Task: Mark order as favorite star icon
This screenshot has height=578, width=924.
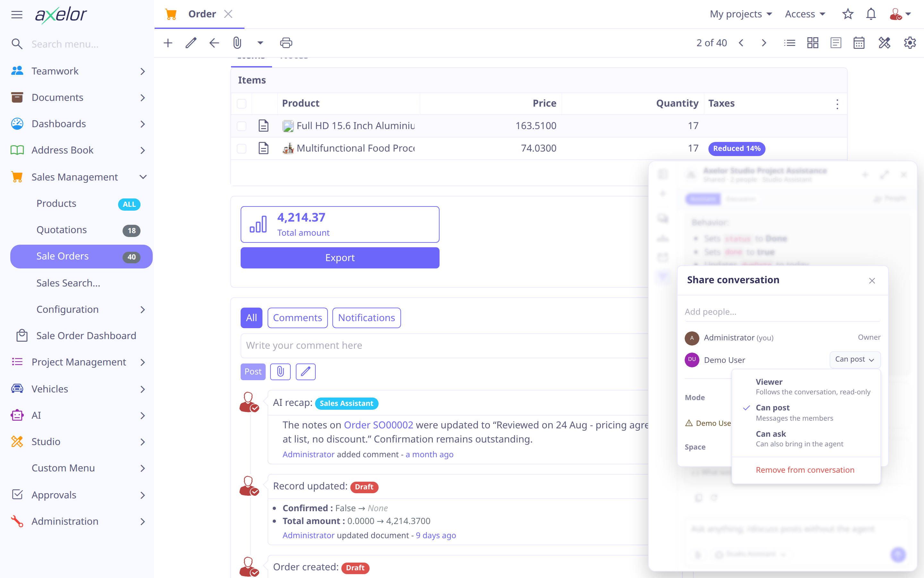Action: click(x=848, y=14)
